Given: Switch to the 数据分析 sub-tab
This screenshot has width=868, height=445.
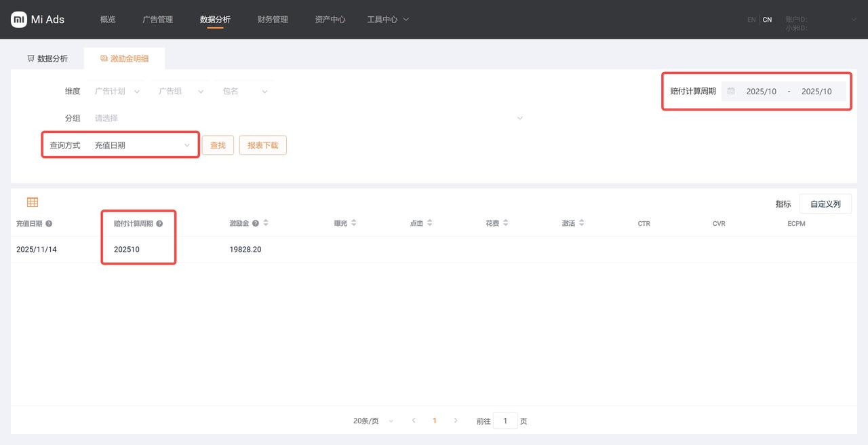Looking at the screenshot, I should (x=47, y=59).
